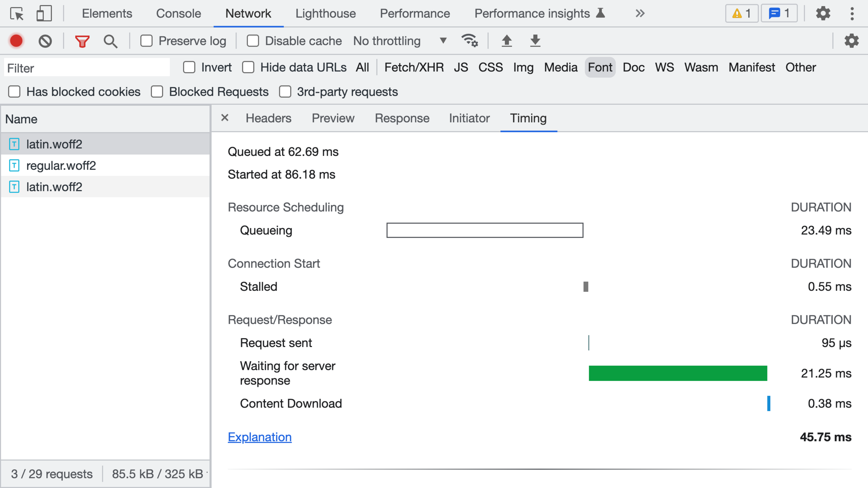Enable the Preserve log checkbox

coord(146,41)
